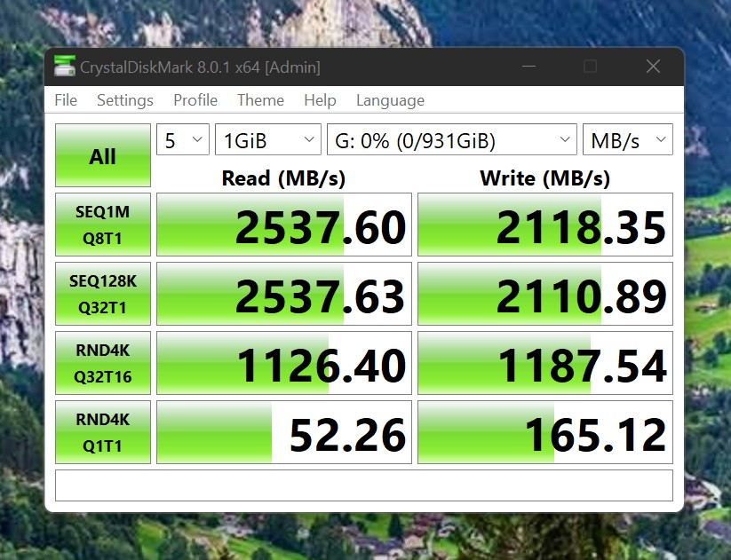Image resolution: width=731 pixels, height=560 pixels.
Task: Minimize the CrystalDiskMark window
Action: pyautogui.click(x=528, y=67)
